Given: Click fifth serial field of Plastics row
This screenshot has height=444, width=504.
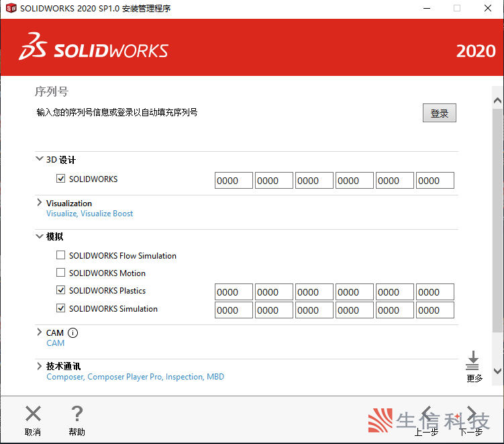Looking at the screenshot, I should point(395,292).
